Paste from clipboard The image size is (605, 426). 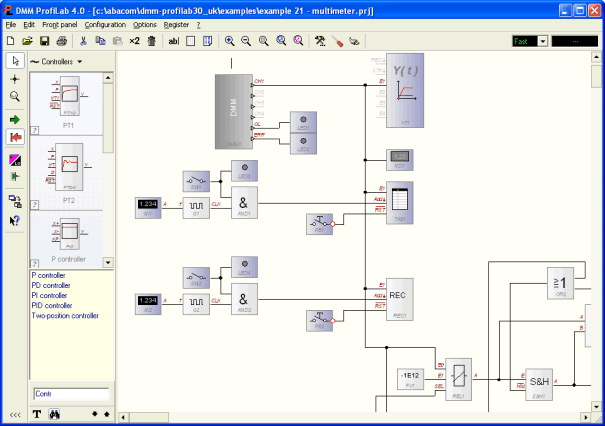tap(117, 41)
